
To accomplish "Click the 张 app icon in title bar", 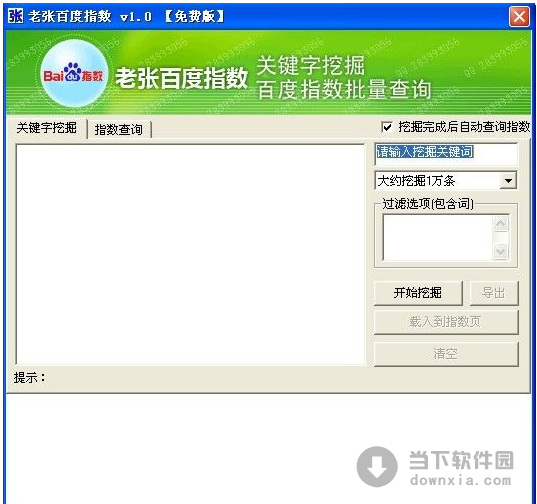I will 15,16.
